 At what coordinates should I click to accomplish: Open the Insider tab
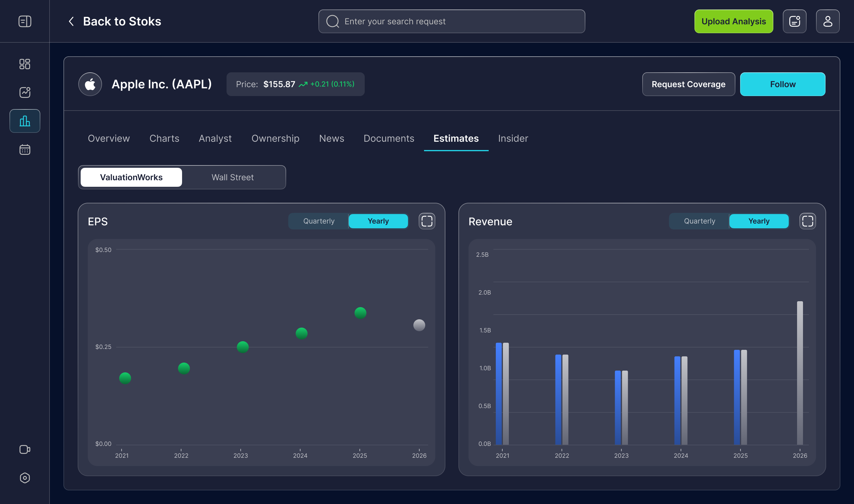(513, 138)
